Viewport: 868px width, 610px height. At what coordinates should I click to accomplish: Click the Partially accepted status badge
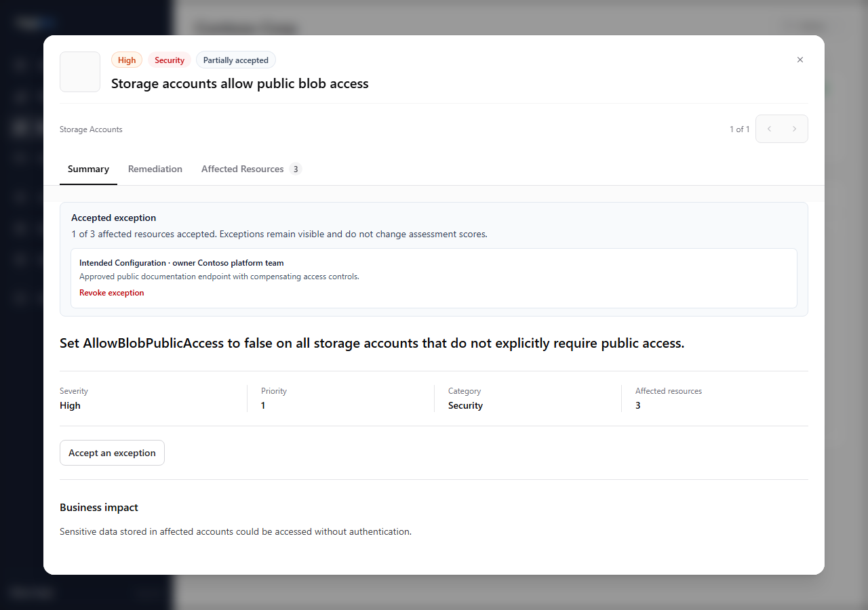tap(236, 60)
